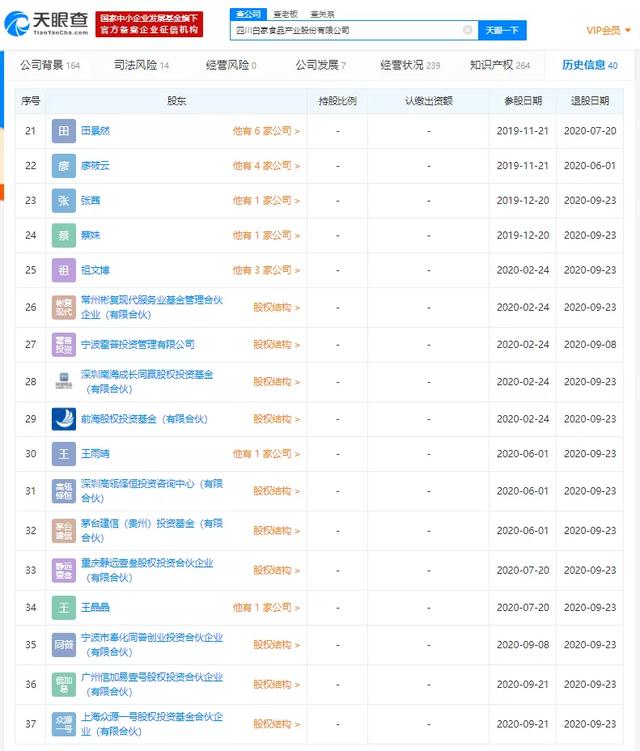
Task: Click the 王 avatar icon in row 30
Action: click(64, 454)
